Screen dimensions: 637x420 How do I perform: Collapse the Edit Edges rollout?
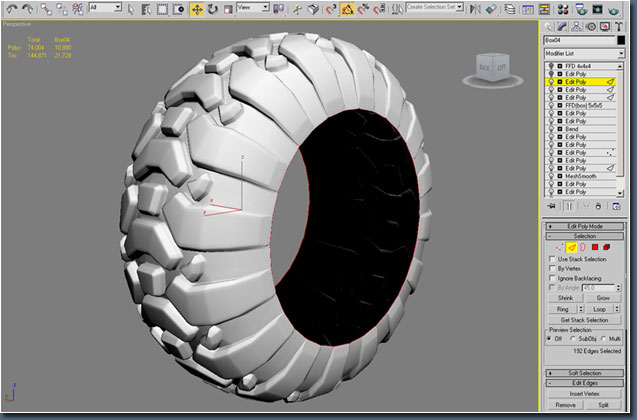click(x=585, y=383)
